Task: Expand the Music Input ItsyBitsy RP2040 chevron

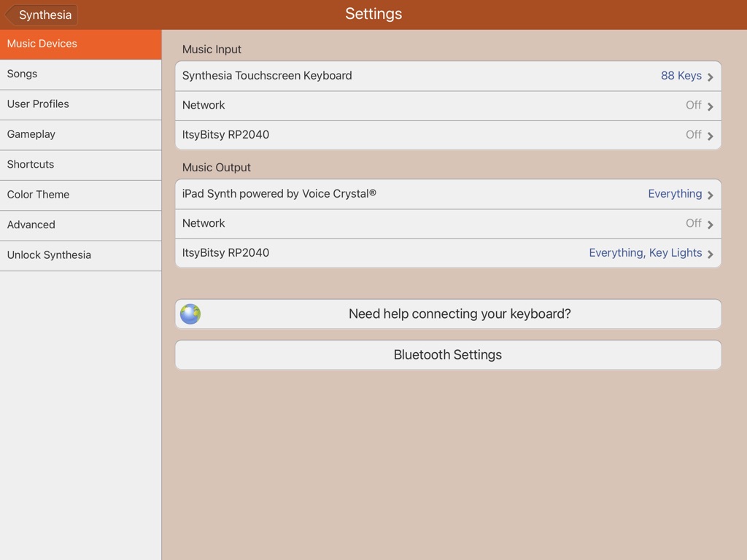Action: 711,136
